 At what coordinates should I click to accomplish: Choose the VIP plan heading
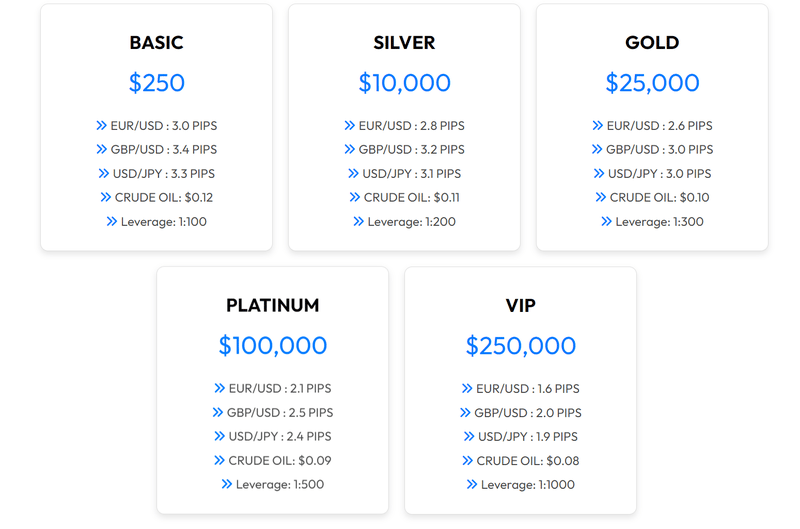(520, 306)
